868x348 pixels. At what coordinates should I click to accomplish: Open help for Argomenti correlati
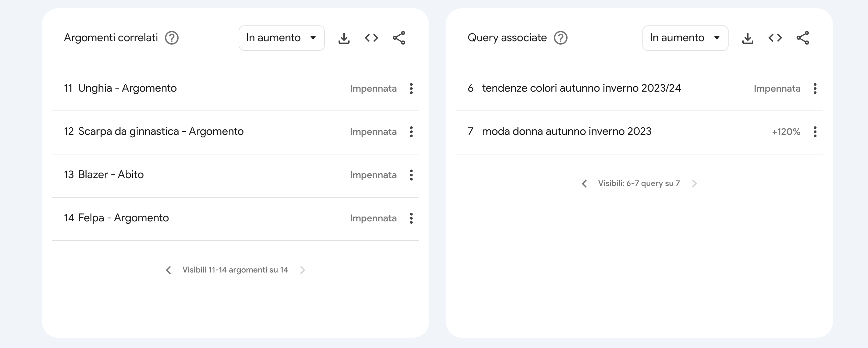tap(172, 38)
